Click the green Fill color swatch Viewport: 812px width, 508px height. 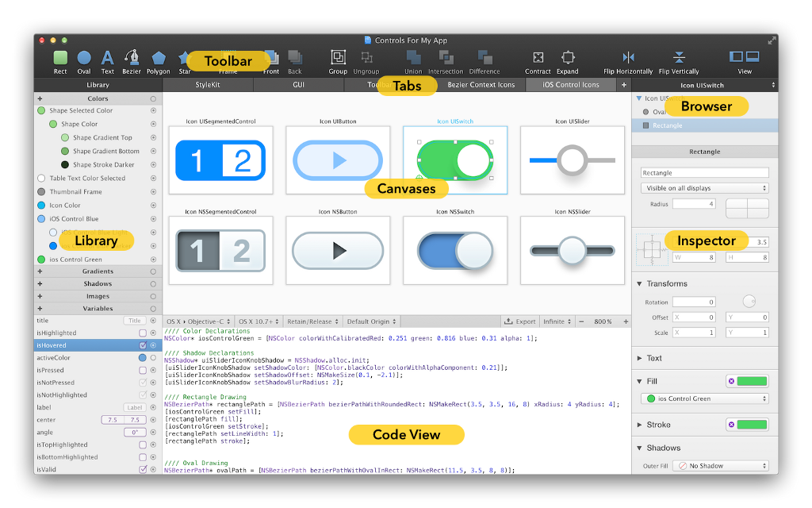tap(753, 382)
